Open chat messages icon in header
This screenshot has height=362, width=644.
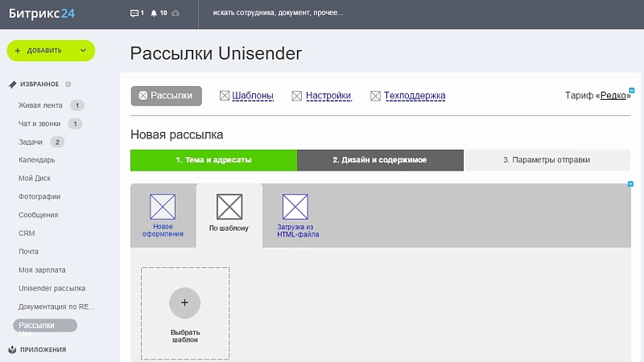point(135,14)
